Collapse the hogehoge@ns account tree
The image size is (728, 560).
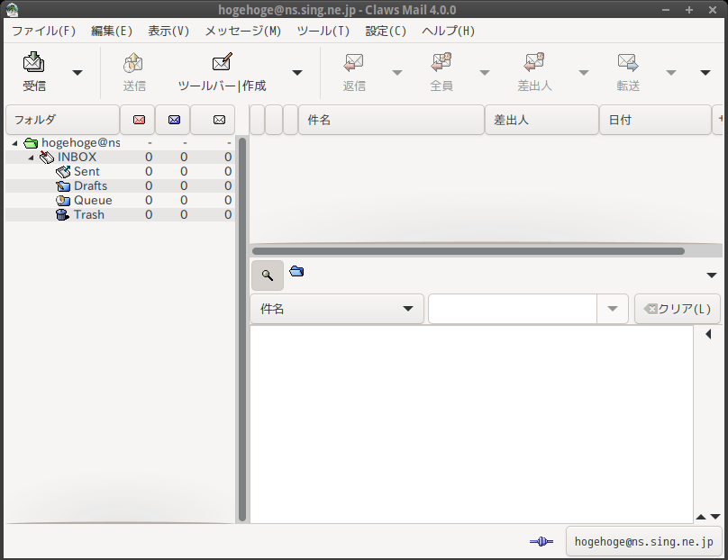(x=14, y=143)
